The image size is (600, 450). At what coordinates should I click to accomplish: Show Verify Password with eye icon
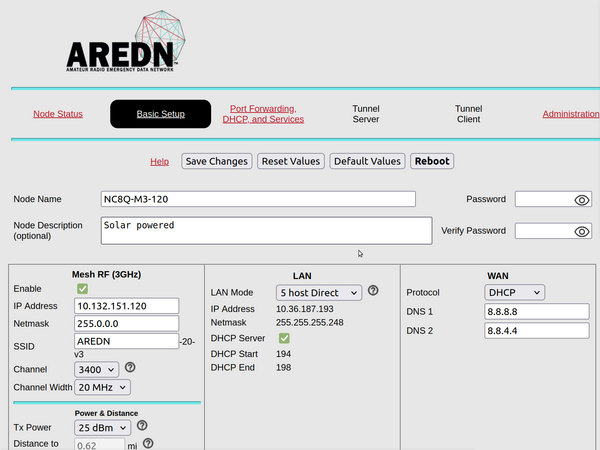coord(582,231)
